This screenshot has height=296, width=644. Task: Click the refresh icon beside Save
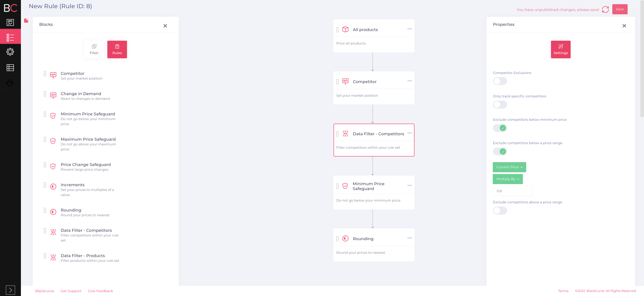tap(605, 10)
